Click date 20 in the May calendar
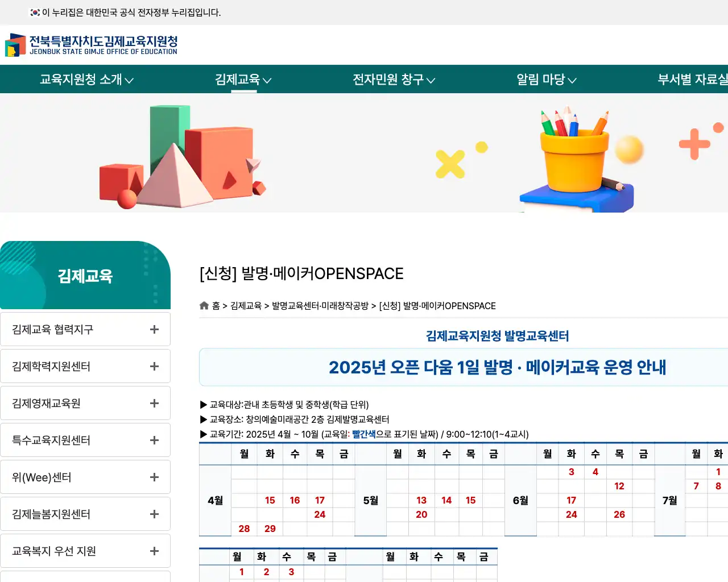Image resolution: width=728 pixels, height=582 pixels. tap(421, 514)
